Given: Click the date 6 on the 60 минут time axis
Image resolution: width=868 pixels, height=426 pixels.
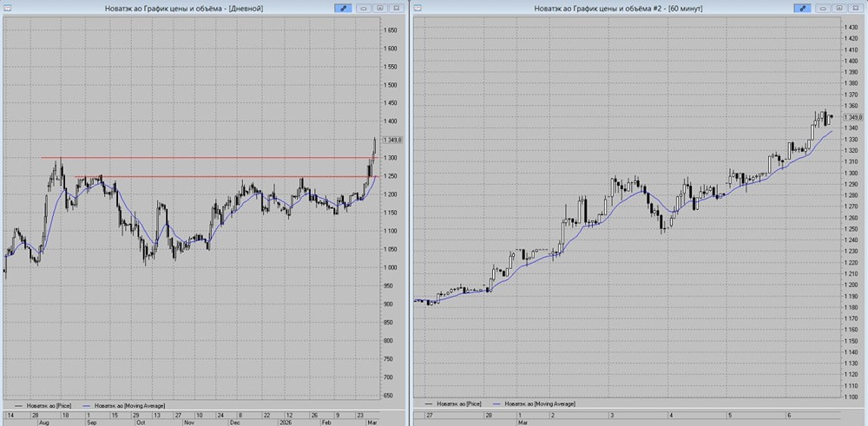Looking at the screenshot, I should (789, 415).
